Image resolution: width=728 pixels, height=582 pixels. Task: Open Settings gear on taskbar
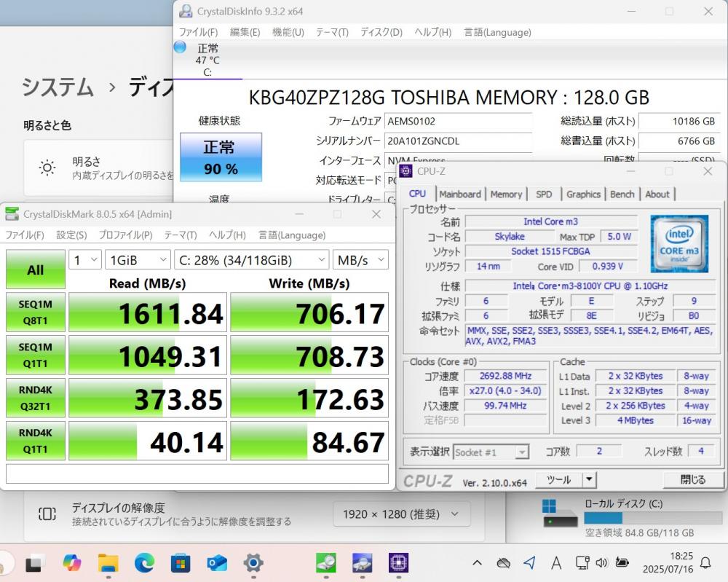pos(253,563)
